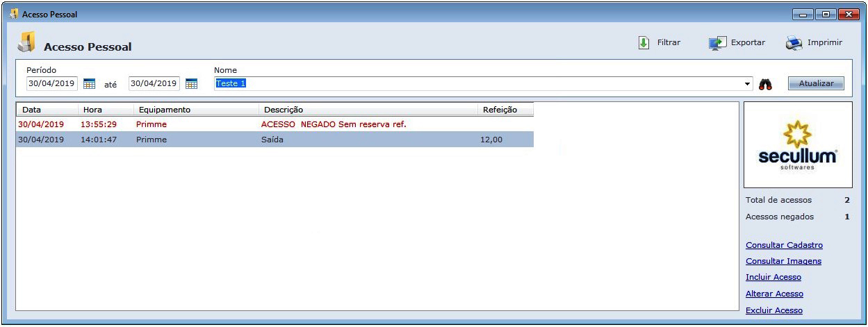
Task: Open the Consultar Imagens link
Action: (x=783, y=261)
